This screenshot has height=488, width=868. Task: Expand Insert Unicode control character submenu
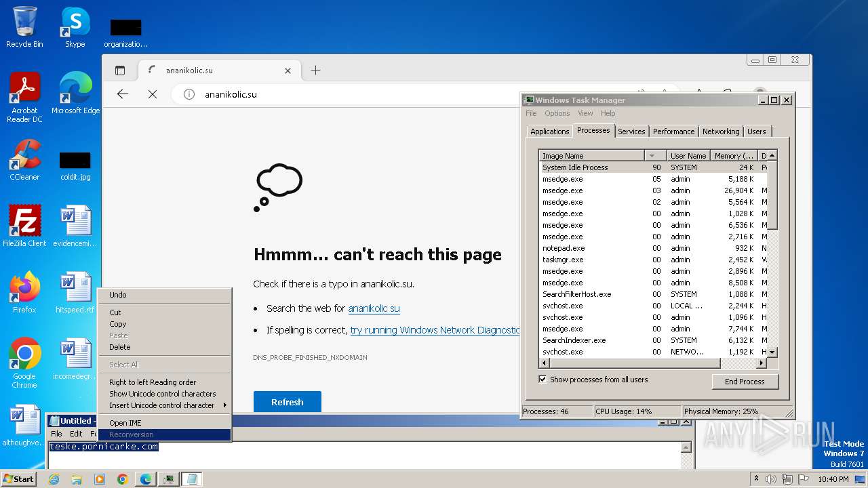[164, 405]
